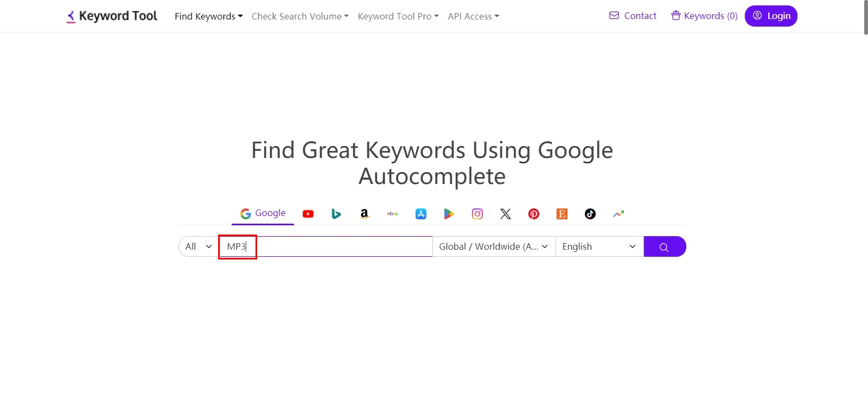868x399 pixels.
Task: Click the Keyword Tool logo
Action: coord(112,16)
